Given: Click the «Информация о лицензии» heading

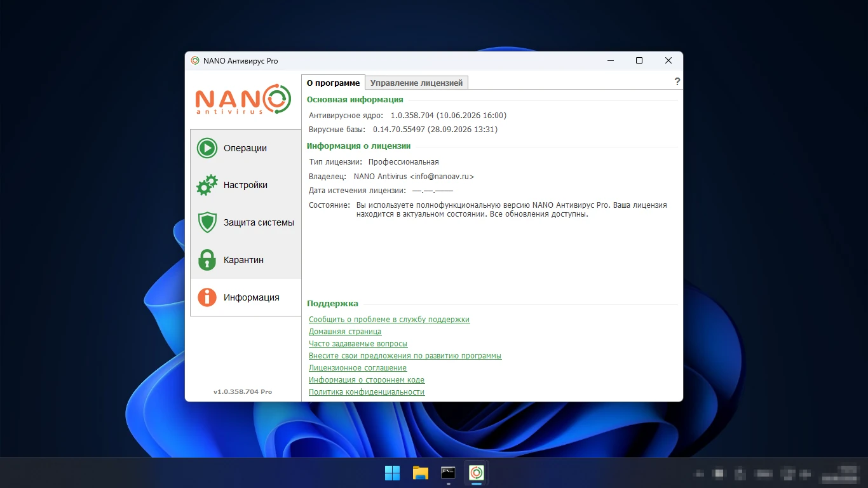Looking at the screenshot, I should [x=359, y=146].
